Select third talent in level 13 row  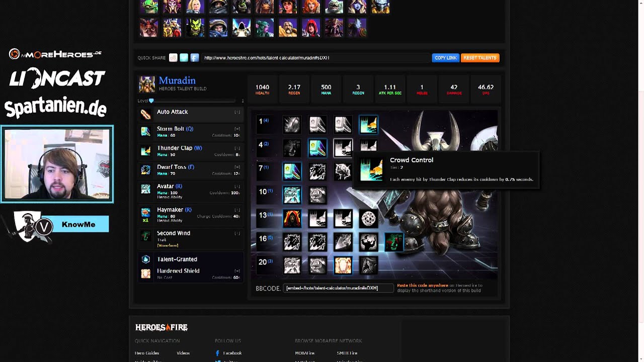point(343,218)
